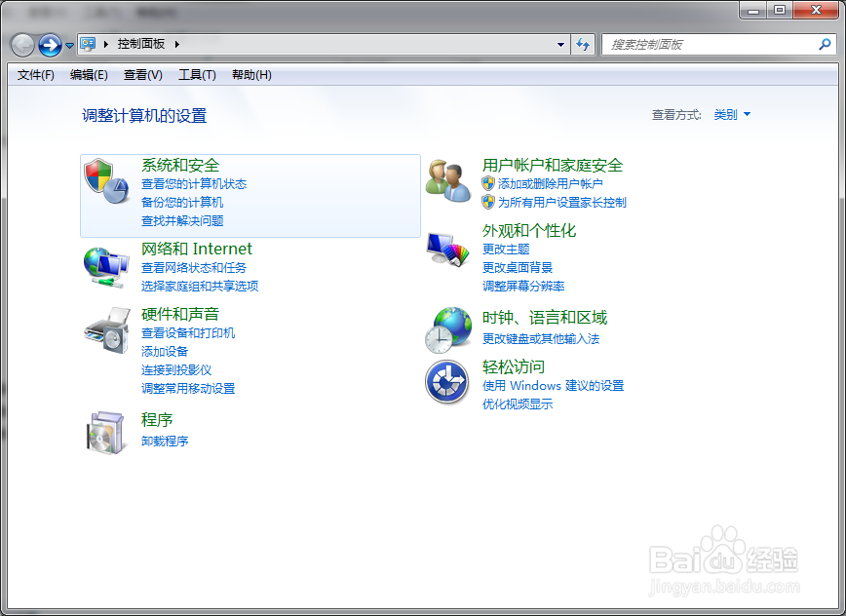
Task: Click shield icon beside 添加或删除用户帐户
Action: point(488,183)
